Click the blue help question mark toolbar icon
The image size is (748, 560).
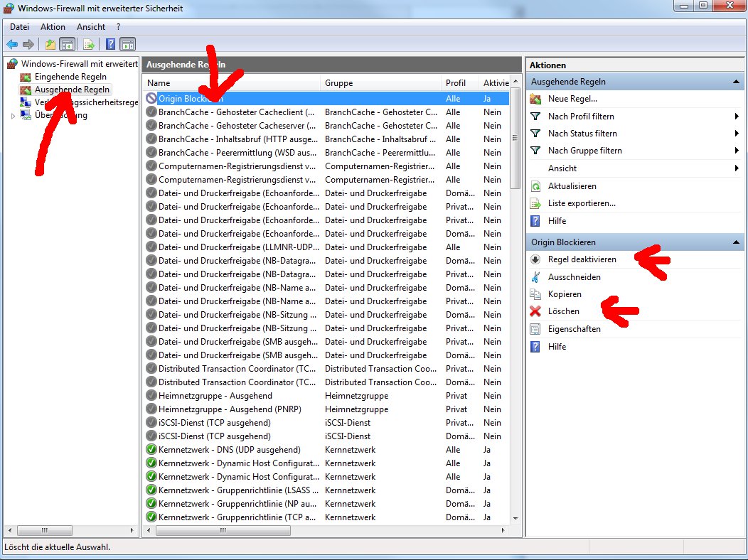(x=111, y=44)
